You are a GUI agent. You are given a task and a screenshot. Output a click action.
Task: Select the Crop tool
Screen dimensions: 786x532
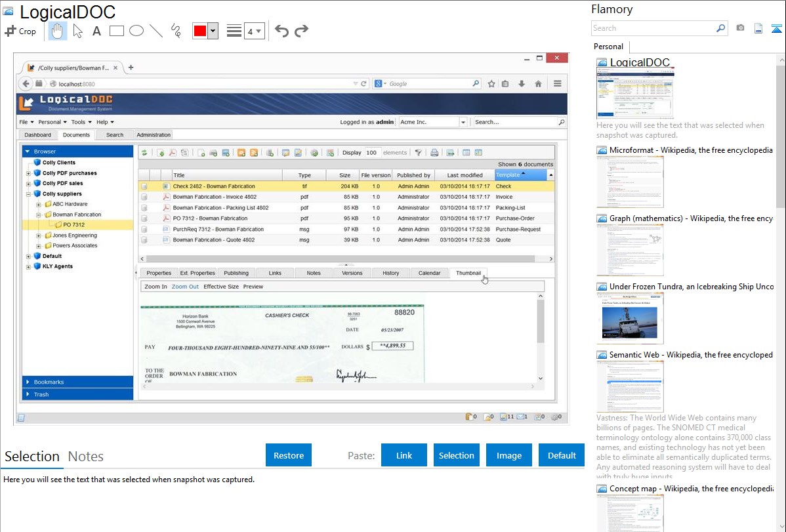click(20, 31)
